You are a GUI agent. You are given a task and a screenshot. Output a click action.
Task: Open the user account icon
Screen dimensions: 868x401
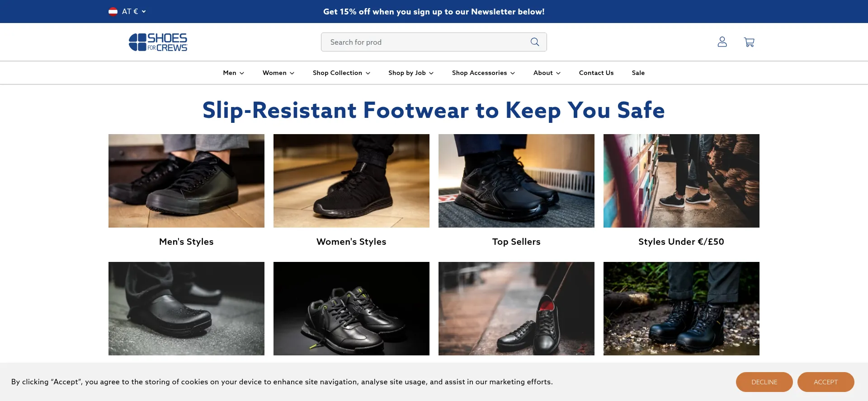pyautogui.click(x=722, y=42)
